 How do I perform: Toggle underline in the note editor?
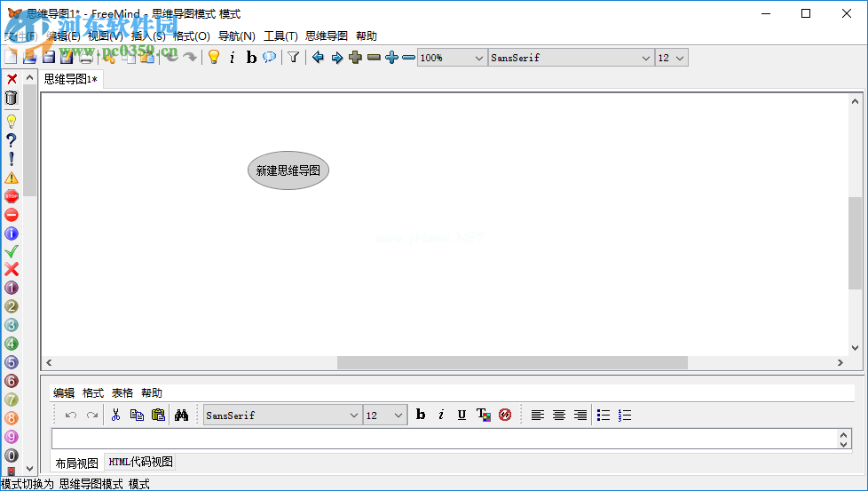[462, 415]
